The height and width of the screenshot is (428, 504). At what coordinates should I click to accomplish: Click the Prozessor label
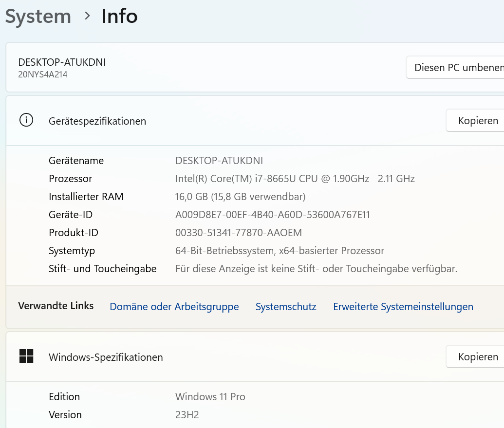click(x=71, y=179)
